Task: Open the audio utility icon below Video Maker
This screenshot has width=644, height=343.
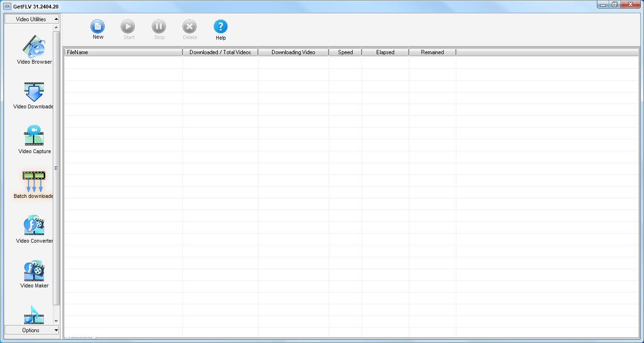Action: 34,314
